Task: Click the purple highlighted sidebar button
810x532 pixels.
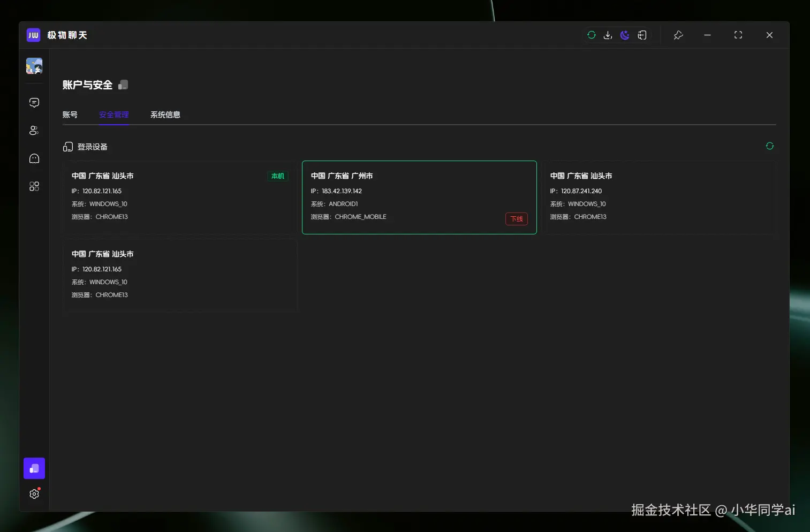Action: 34,468
